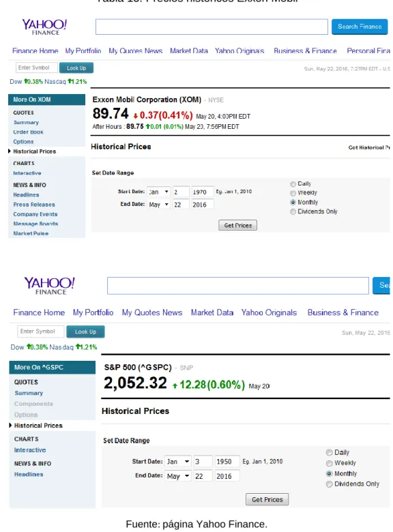This screenshot has height=532, width=393.
Task: Click the search box in the S&P 500 page
Action: point(238,286)
